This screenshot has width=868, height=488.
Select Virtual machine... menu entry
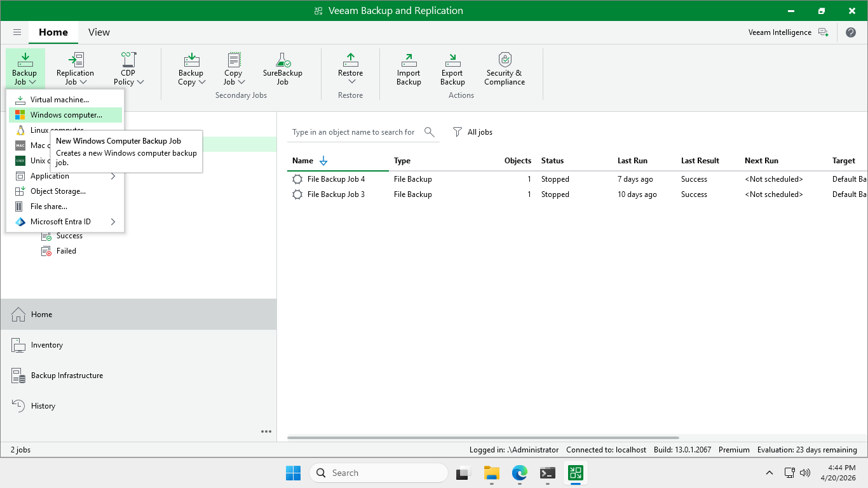(65, 100)
